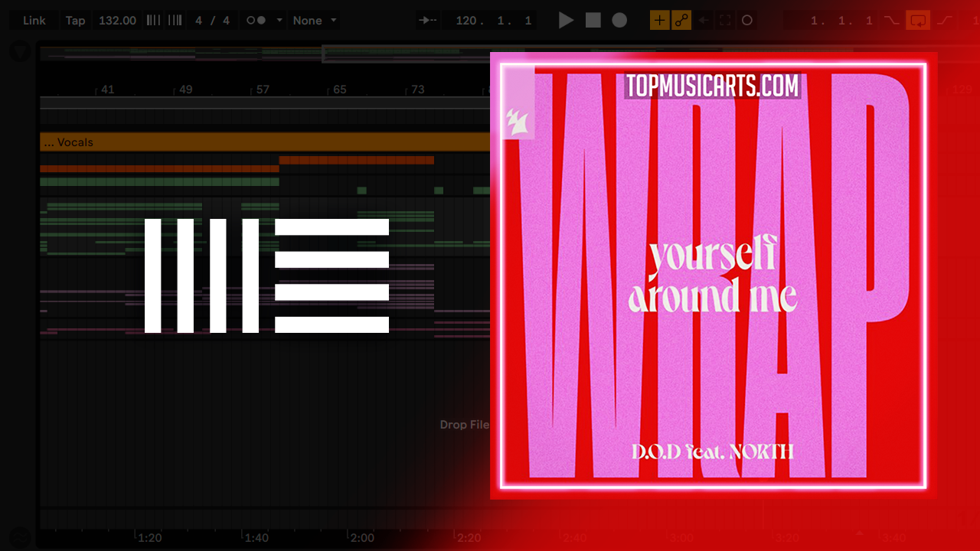The image size is (980, 551).
Task: Click the Arrangement Record button
Action: [619, 21]
